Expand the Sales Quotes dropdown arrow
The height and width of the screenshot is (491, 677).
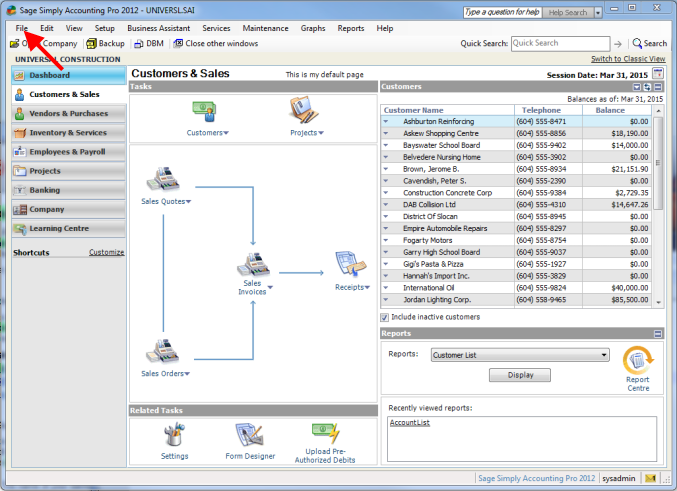pyautogui.click(x=188, y=202)
